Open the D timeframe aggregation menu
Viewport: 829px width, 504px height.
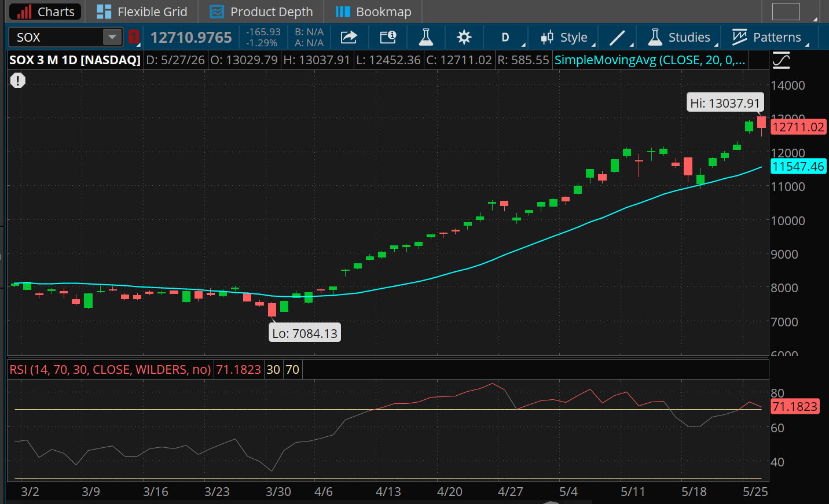pos(505,37)
